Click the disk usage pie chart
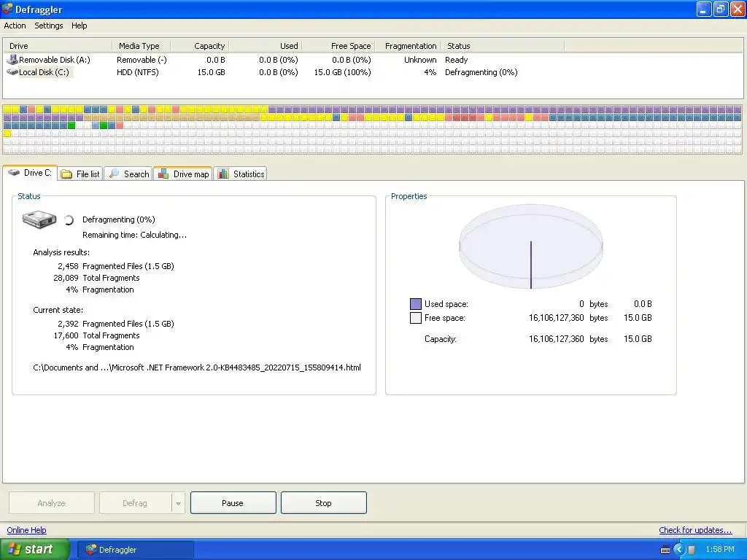747x560 pixels. 531,246
